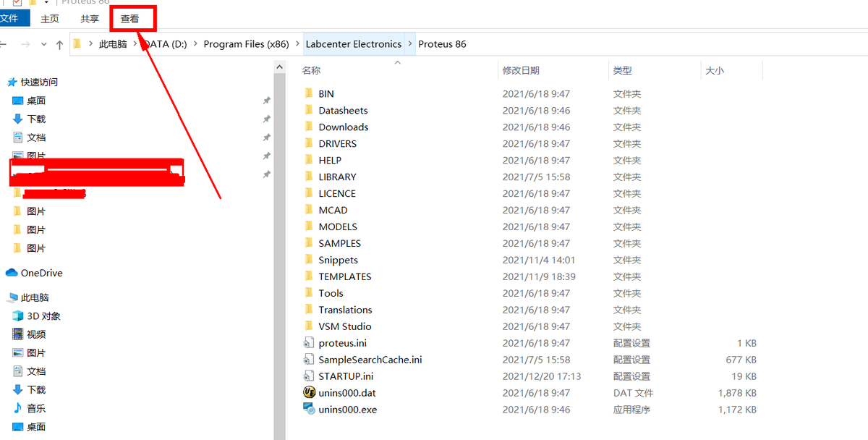
Task: Open the 文件 ribbon tab
Action: pyautogui.click(x=9, y=19)
